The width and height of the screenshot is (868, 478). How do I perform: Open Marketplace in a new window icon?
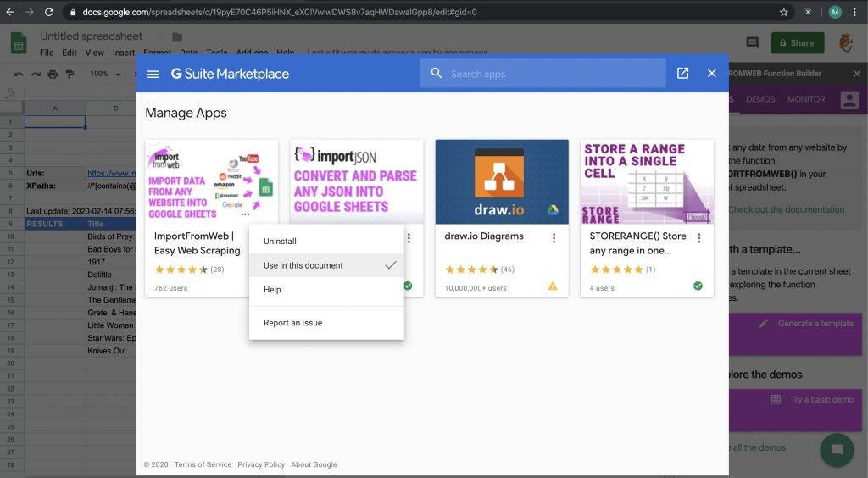point(682,73)
